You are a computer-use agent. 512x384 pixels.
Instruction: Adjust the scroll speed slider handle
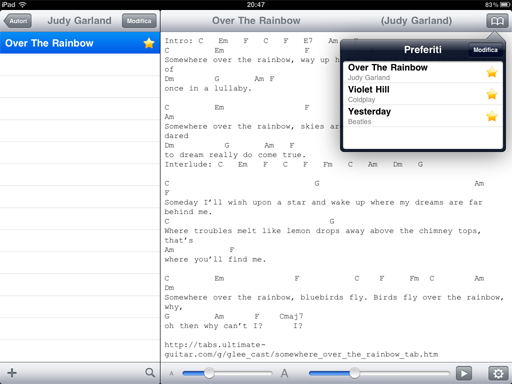coord(355,373)
